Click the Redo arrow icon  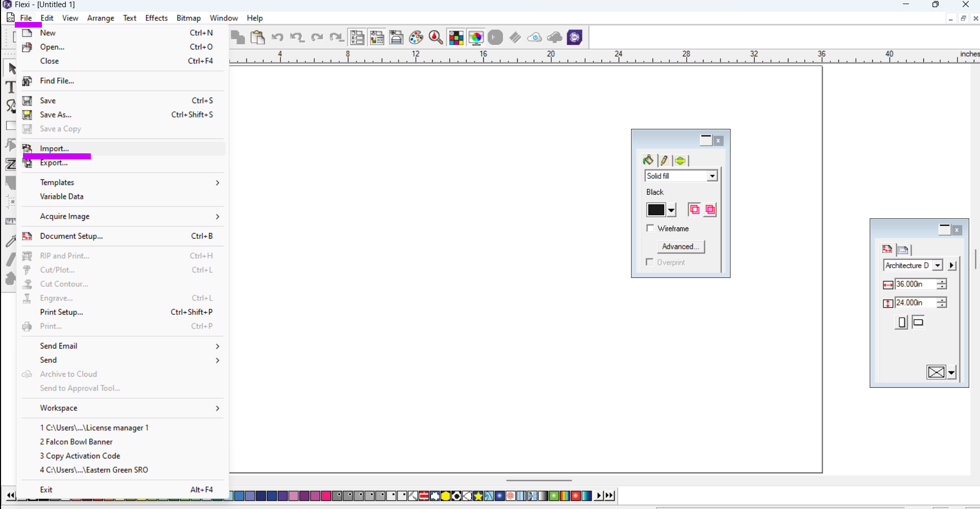tap(317, 37)
